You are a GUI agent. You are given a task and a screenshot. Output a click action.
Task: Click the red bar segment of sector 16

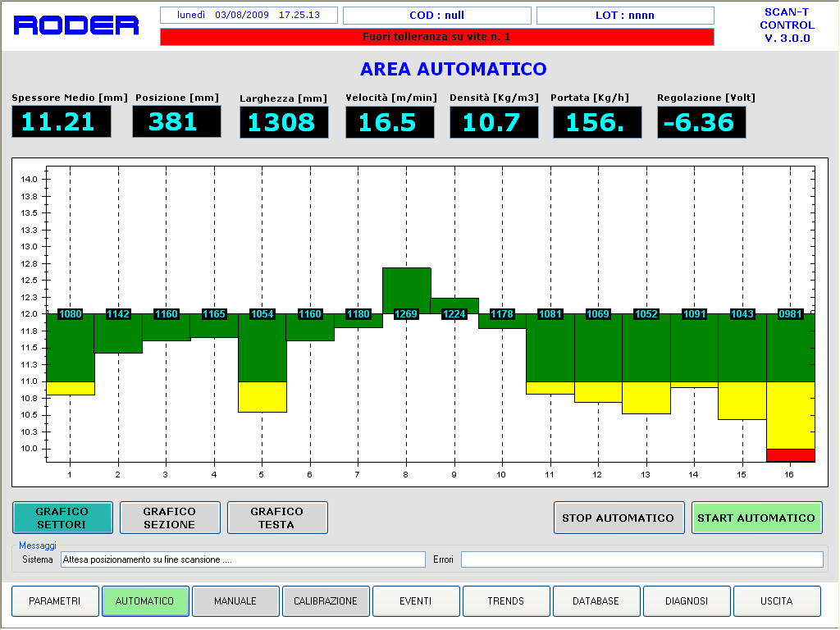(790, 454)
